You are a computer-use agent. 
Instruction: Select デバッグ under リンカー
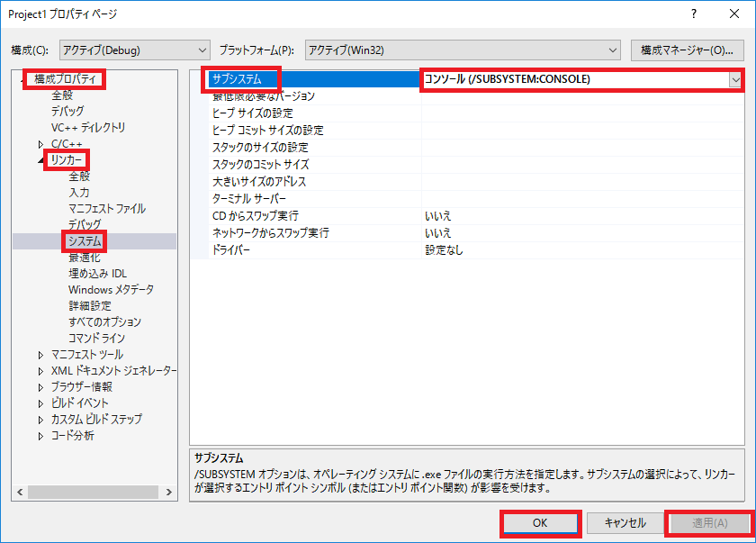click(85, 225)
